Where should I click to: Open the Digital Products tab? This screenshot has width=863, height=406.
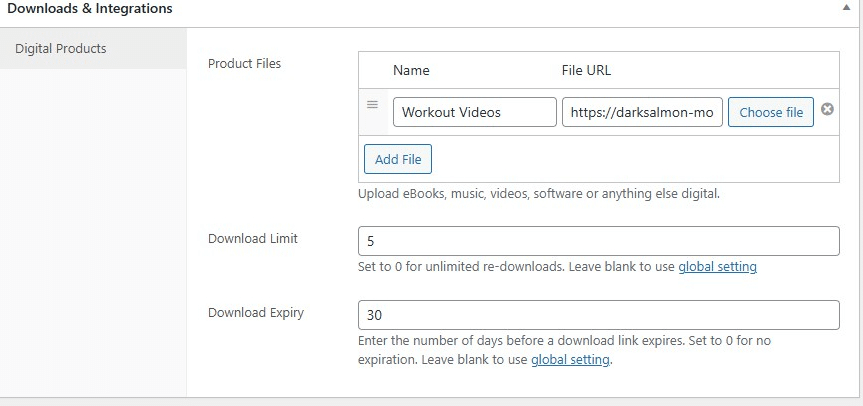(61, 48)
